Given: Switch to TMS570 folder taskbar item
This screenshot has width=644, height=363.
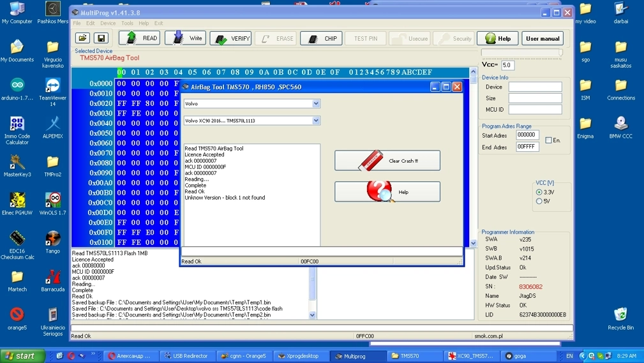Looking at the screenshot, I should [414, 356].
